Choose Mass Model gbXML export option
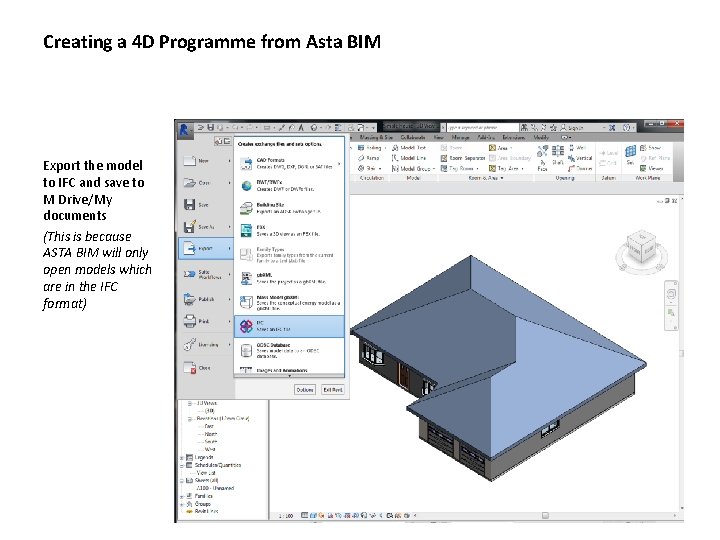 pos(289,303)
